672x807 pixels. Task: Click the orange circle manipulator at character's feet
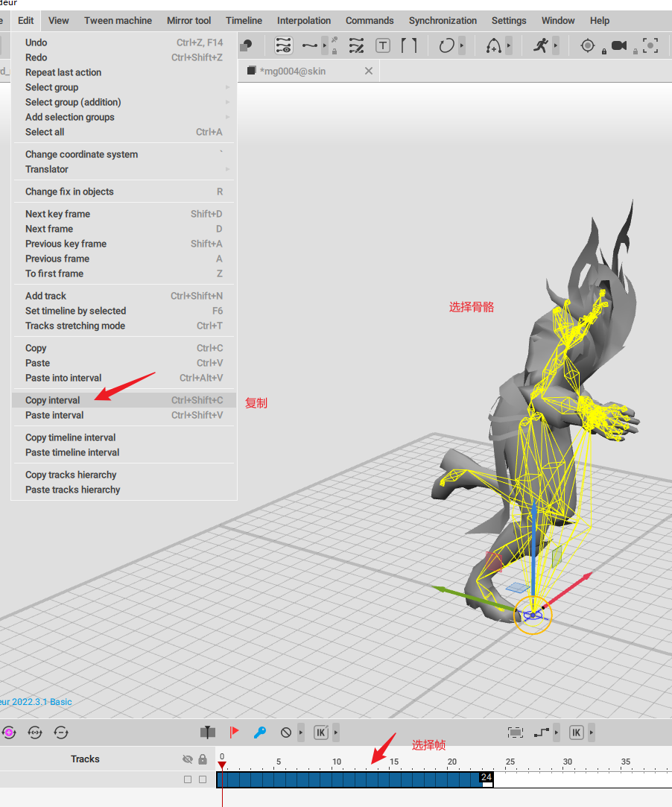(533, 615)
